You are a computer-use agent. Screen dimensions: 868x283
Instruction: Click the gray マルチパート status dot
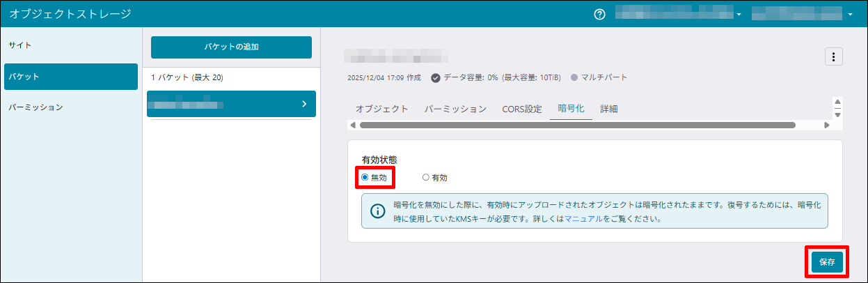[574, 77]
